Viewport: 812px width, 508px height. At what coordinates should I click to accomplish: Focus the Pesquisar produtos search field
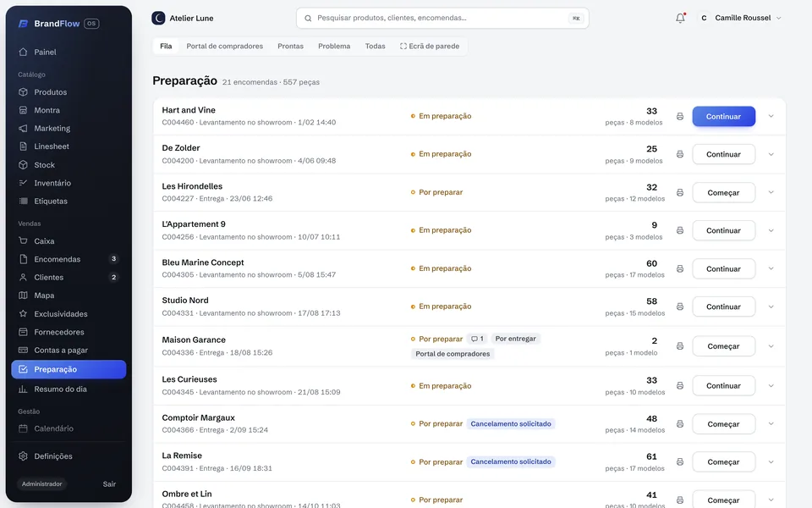coord(442,18)
